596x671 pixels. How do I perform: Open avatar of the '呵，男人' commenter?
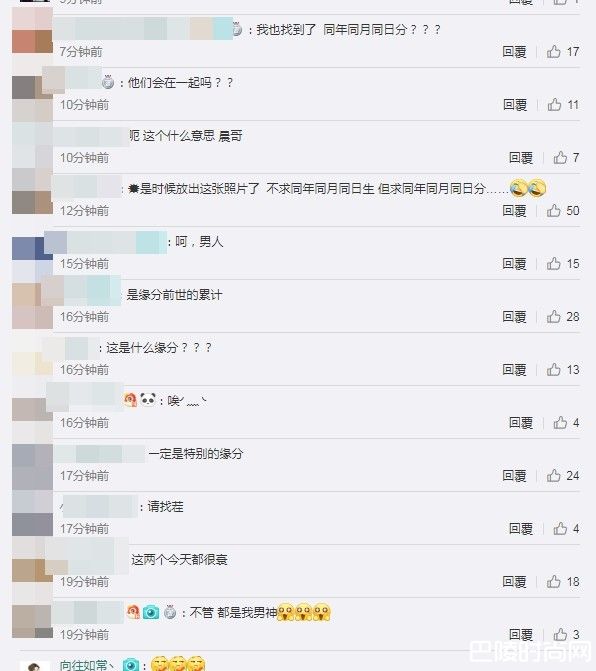click(32, 249)
